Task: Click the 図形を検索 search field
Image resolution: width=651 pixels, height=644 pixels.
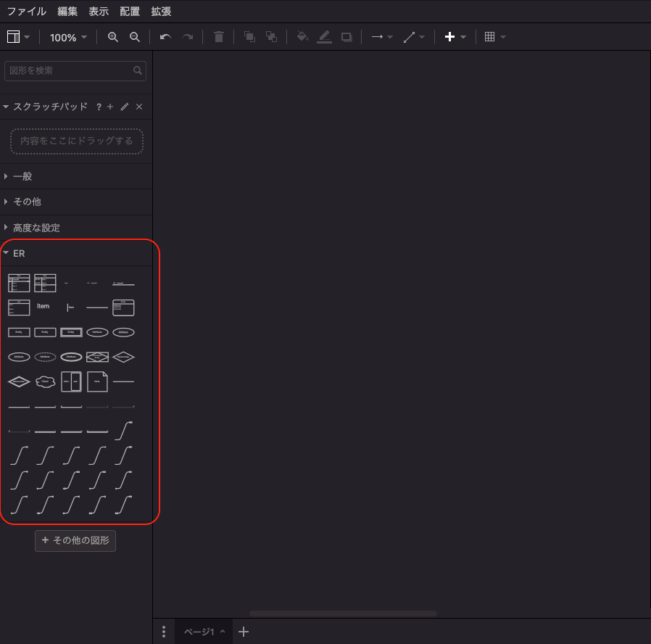Action: point(75,70)
